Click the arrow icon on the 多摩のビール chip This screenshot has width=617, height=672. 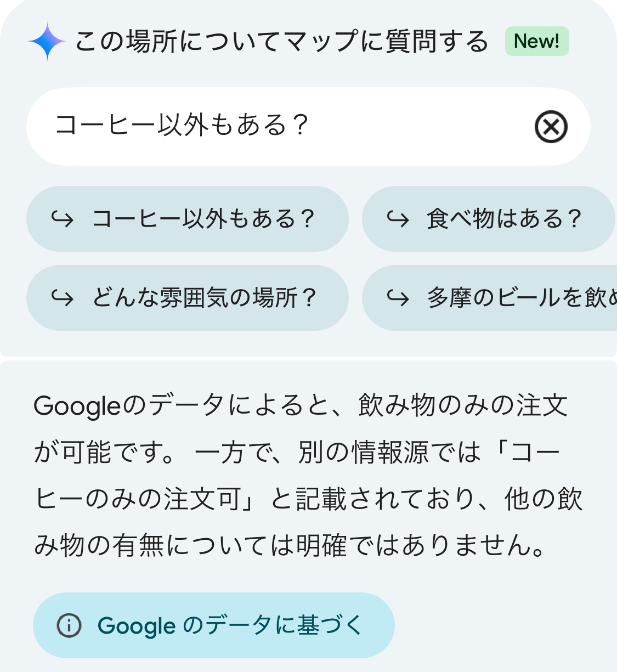pos(398,298)
